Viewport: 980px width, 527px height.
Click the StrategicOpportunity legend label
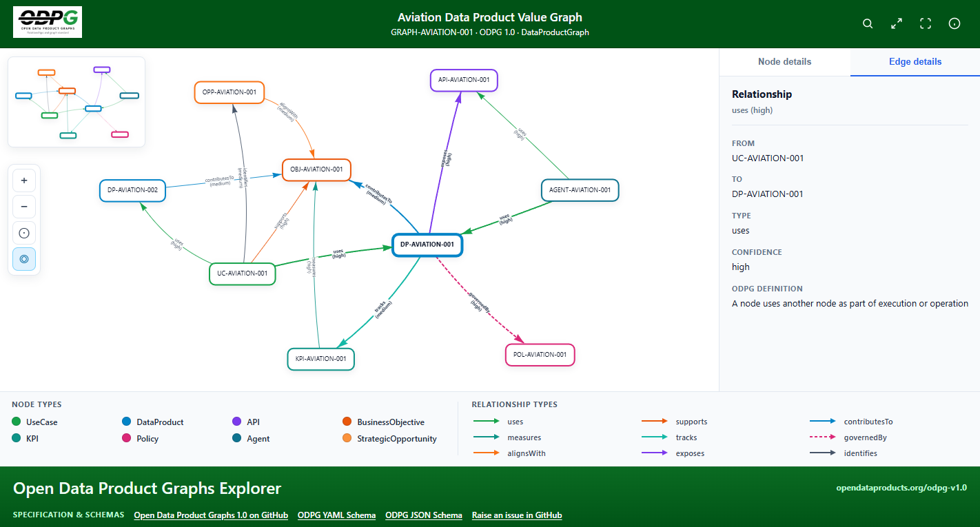397,438
